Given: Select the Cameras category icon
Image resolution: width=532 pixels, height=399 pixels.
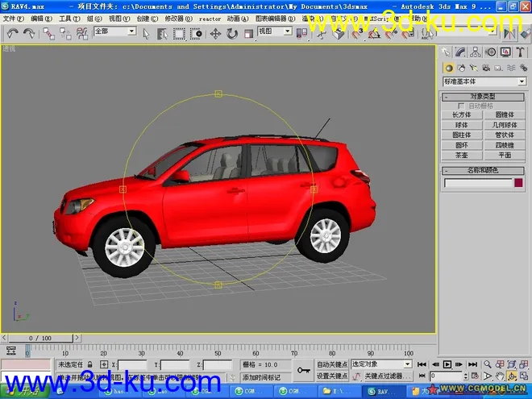Looking at the screenshot, I should 486,69.
